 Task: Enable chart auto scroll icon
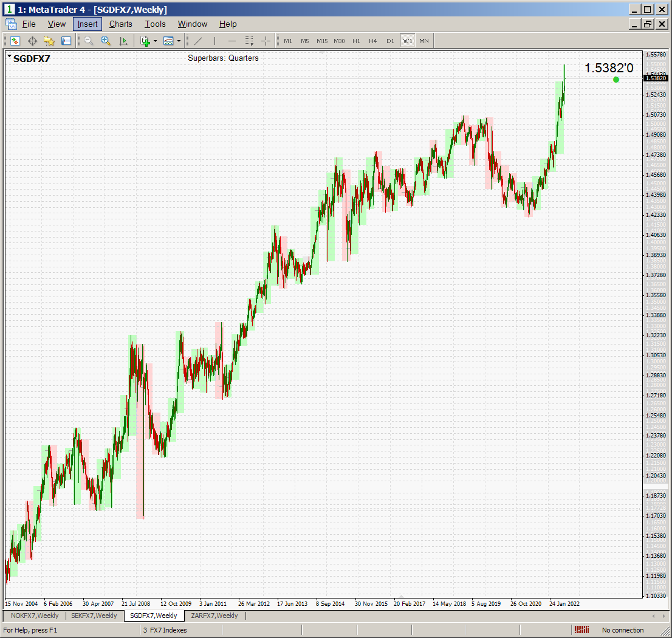pos(123,41)
